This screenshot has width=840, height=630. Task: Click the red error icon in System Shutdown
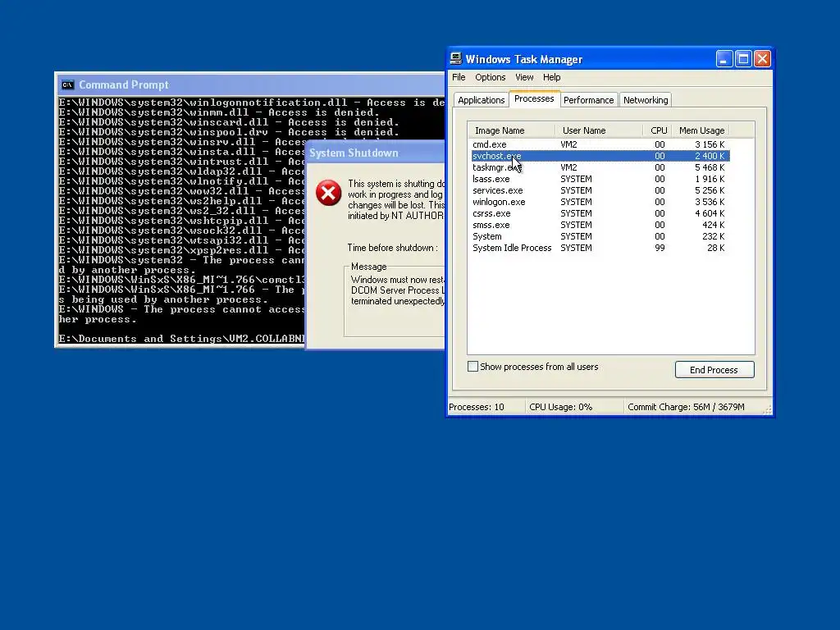click(x=328, y=193)
